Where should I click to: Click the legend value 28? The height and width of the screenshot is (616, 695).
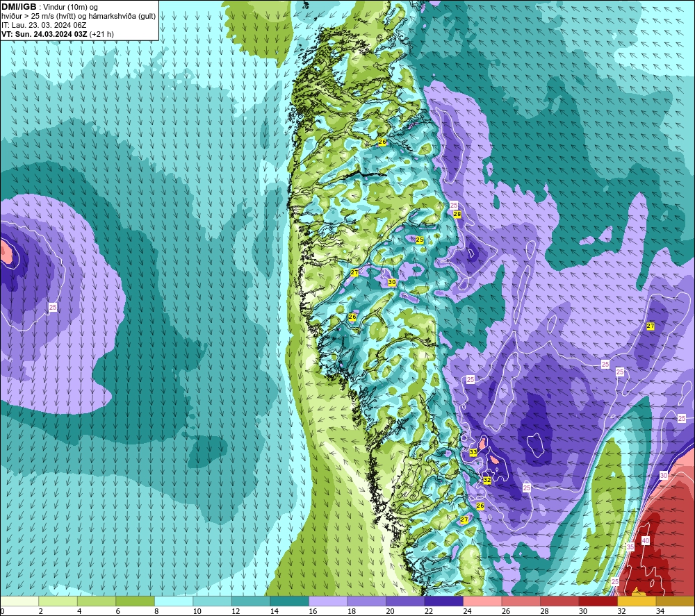[544, 611]
